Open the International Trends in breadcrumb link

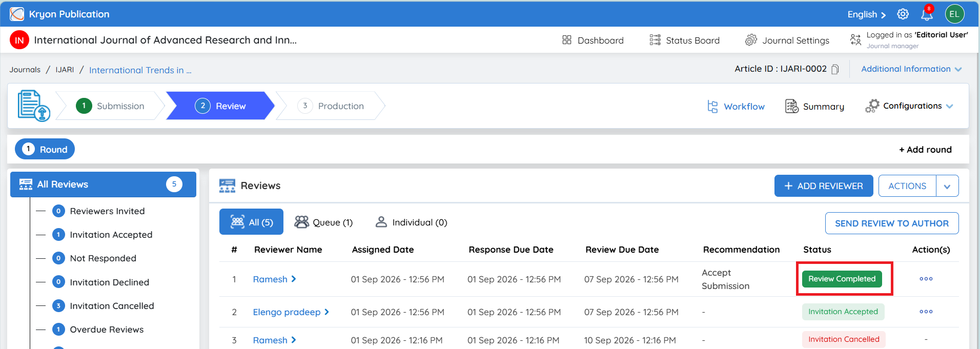point(140,70)
